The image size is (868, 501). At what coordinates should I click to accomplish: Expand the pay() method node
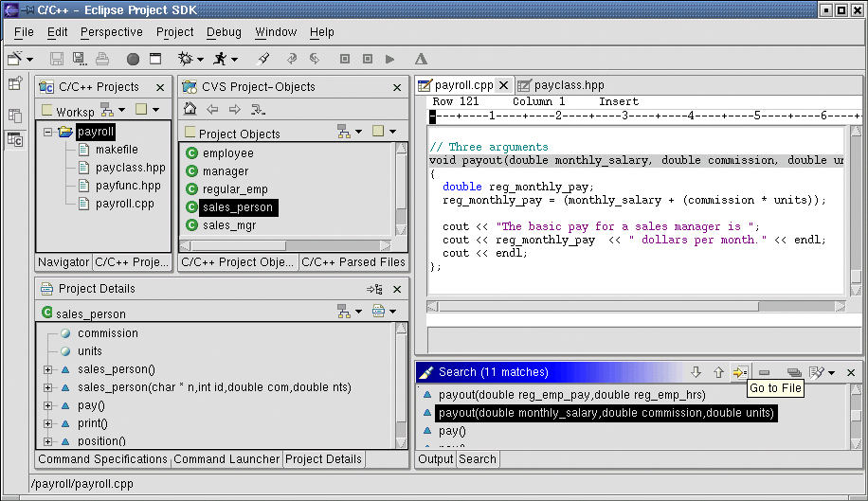coord(47,405)
